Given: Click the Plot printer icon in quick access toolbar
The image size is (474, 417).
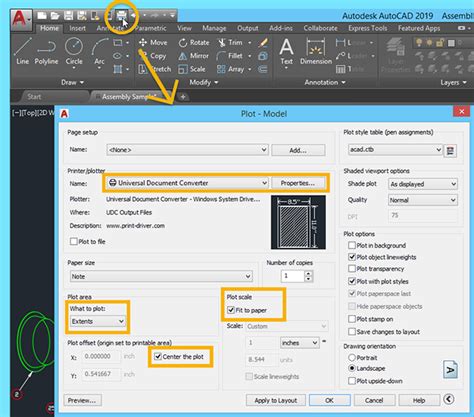Looking at the screenshot, I should [121, 15].
